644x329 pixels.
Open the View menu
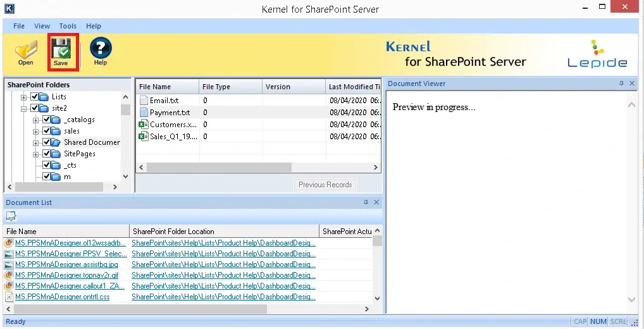point(42,26)
